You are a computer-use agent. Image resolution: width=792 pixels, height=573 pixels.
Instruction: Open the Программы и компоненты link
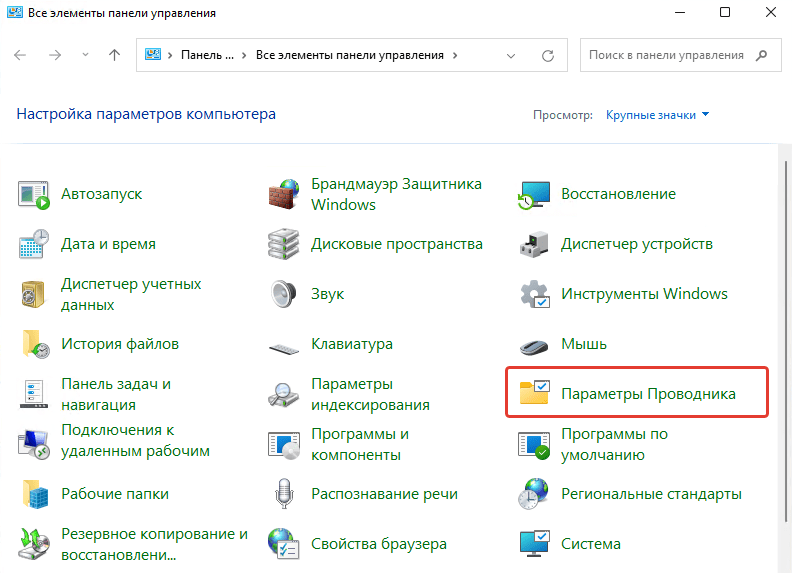click(x=360, y=444)
